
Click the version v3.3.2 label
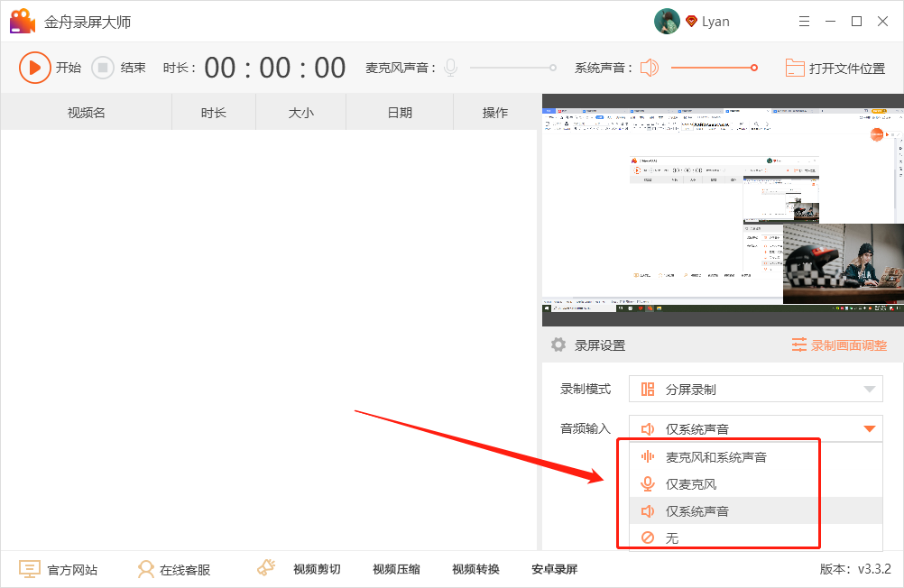click(855, 570)
